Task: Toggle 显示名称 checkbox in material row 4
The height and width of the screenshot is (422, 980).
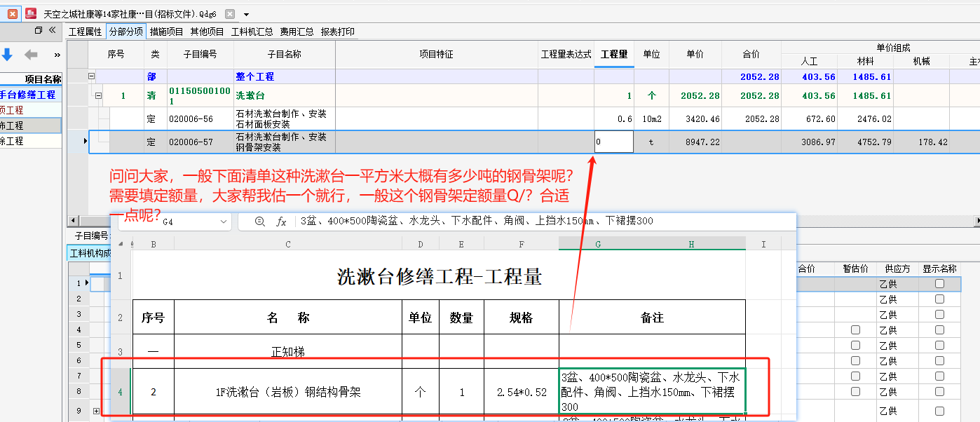Action: tap(939, 330)
